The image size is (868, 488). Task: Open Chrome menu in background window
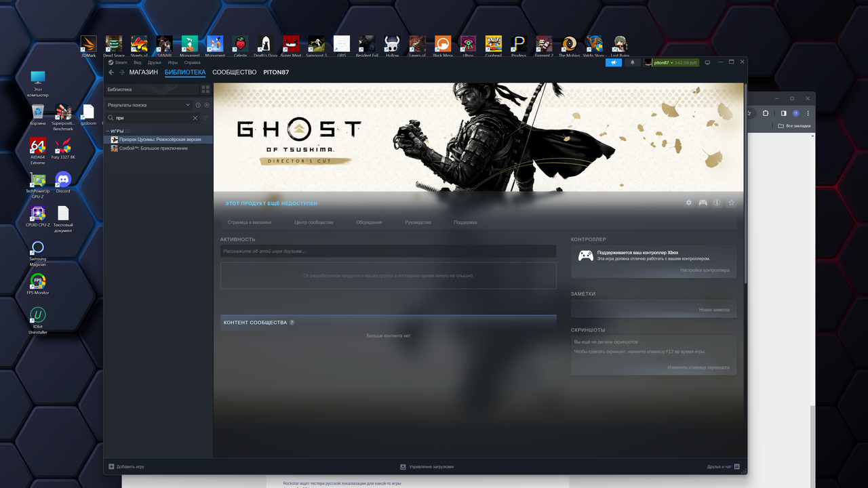[x=808, y=113]
